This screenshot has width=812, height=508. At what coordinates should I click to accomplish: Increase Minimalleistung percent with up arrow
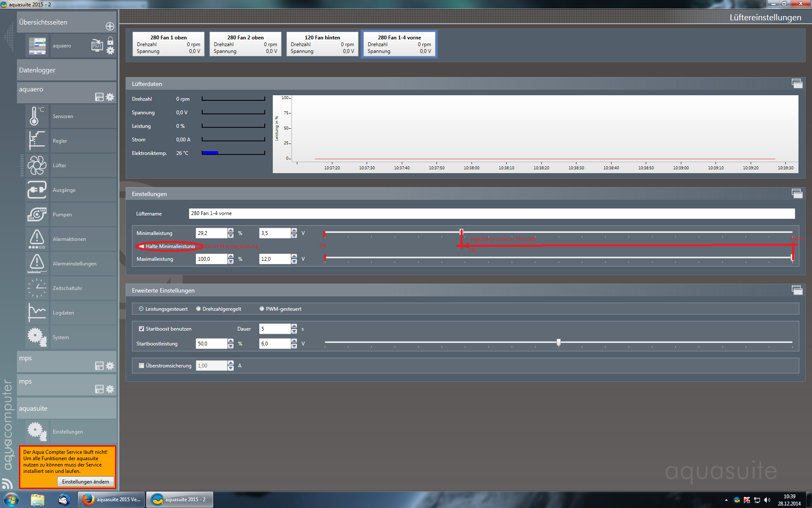click(x=230, y=231)
